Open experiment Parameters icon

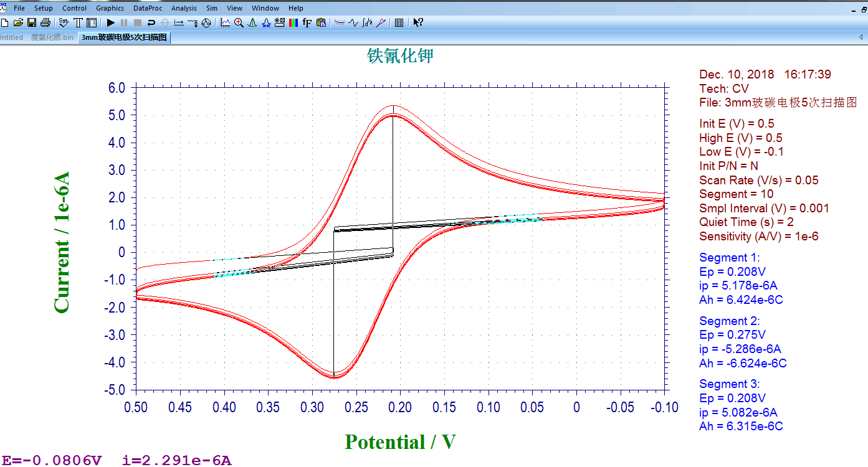coord(91,22)
